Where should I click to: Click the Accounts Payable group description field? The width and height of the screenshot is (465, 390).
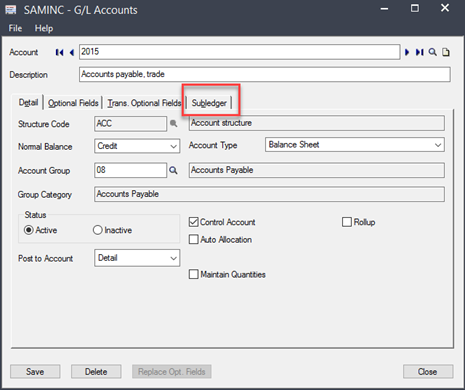[x=317, y=170]
